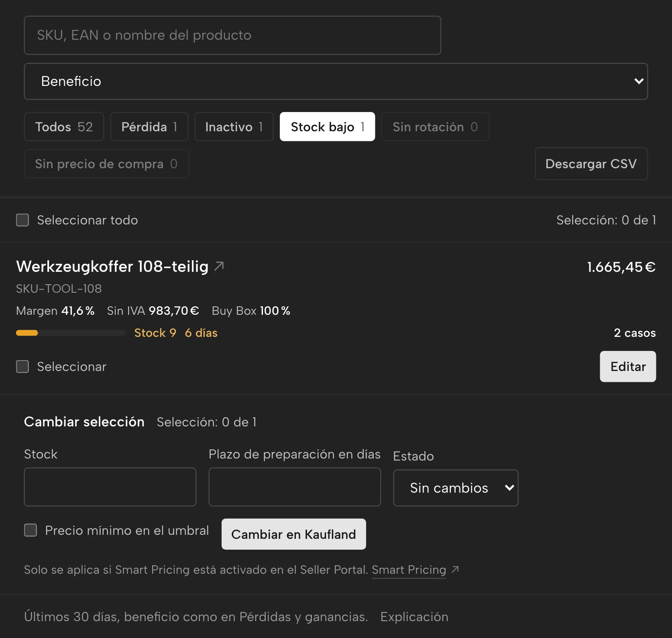
Task: Expand the Estado Sin cambios dropdown
Action: pyautogui.click(x=456, y=488)
